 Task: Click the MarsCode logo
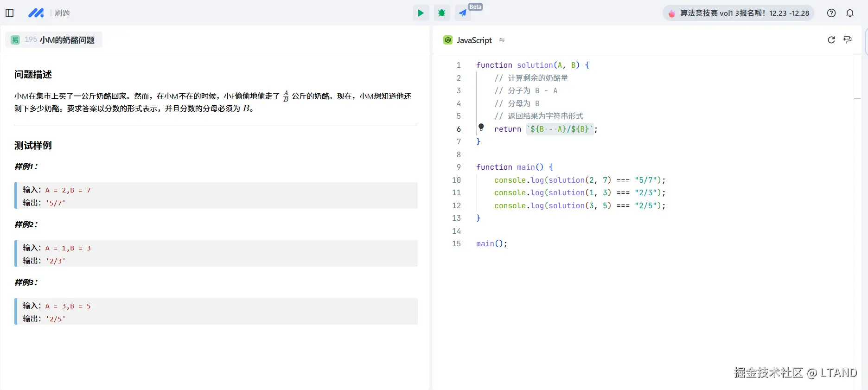[x=36, y=13]
